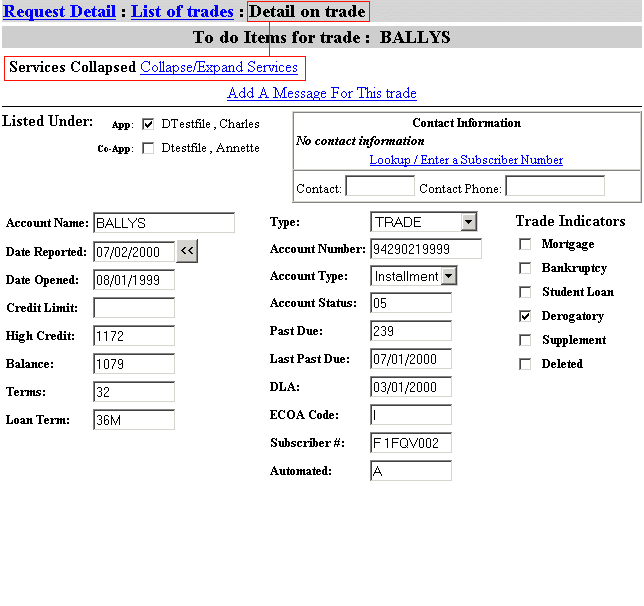Click the Trade Indicators heading
644x606 pixels.
[570, 221]
